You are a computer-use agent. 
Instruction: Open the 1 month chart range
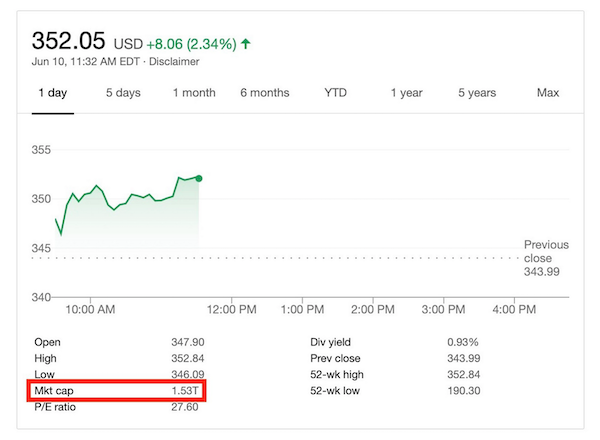194,93
